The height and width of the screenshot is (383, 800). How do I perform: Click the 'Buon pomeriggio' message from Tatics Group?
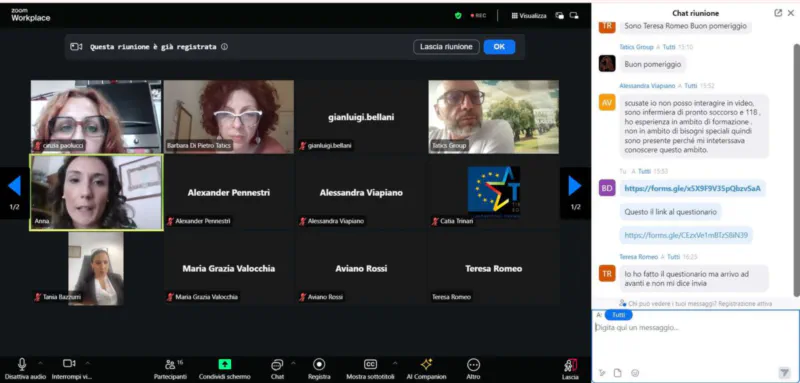[653, 64]
